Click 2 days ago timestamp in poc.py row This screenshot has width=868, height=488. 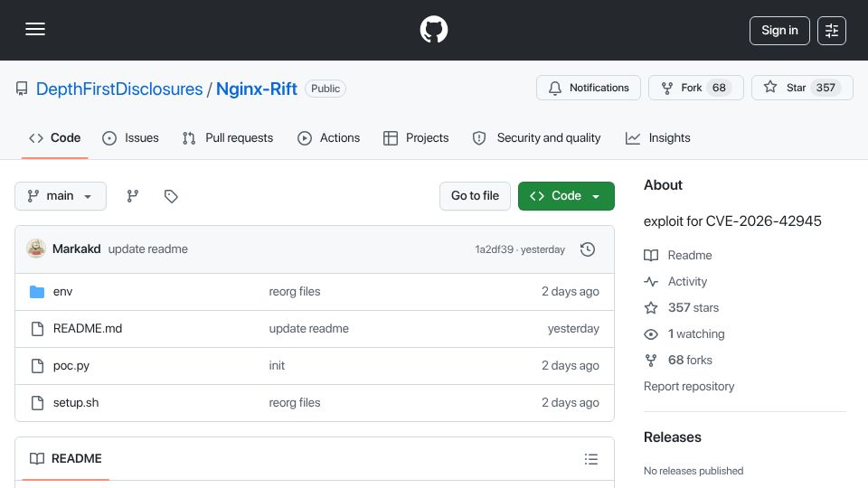(571, 366)
